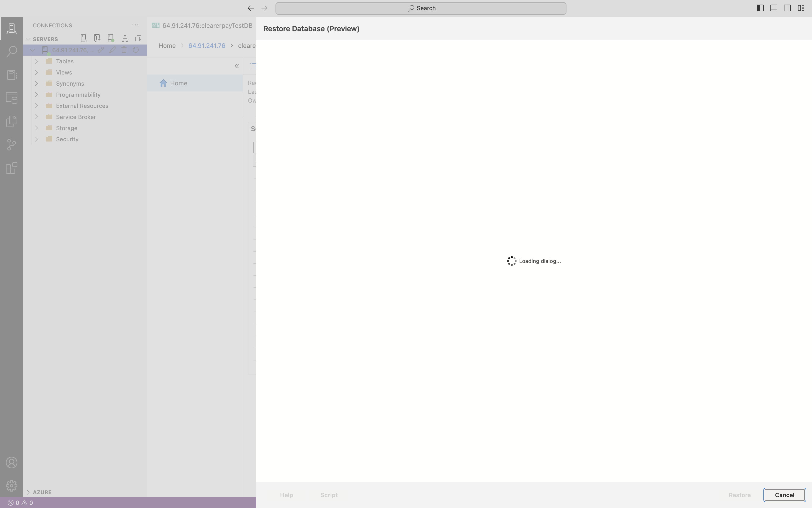Viewport: 812px width, 508px height.
Task: Go back with the left arrow
Action: click(251, 8)
